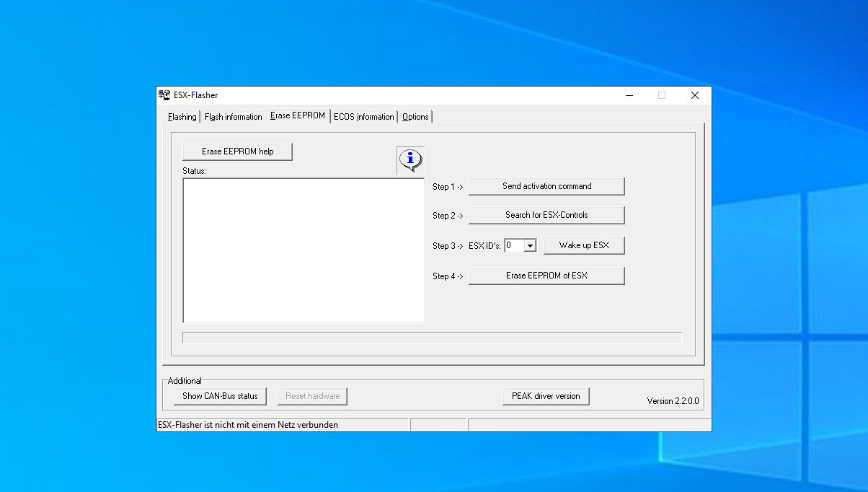Check the PEAK driver version
Screen dimensions: 868x492
546,395
